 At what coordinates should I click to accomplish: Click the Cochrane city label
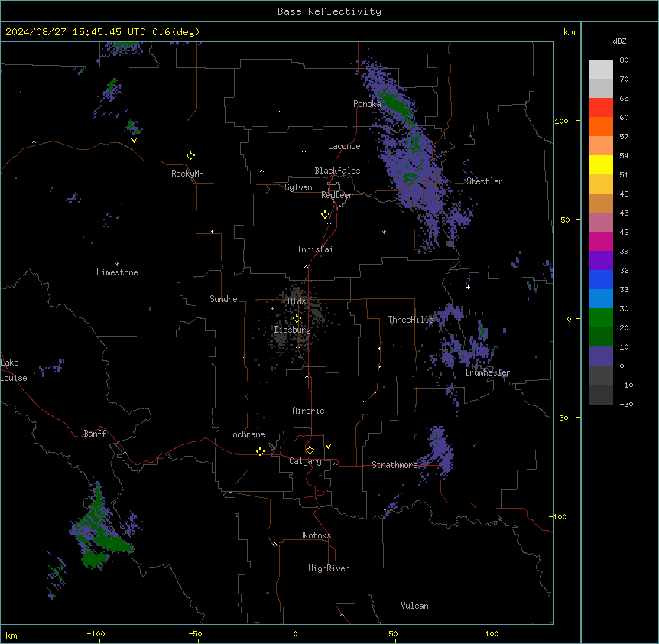pyautogui.click(x=246, y=434)
